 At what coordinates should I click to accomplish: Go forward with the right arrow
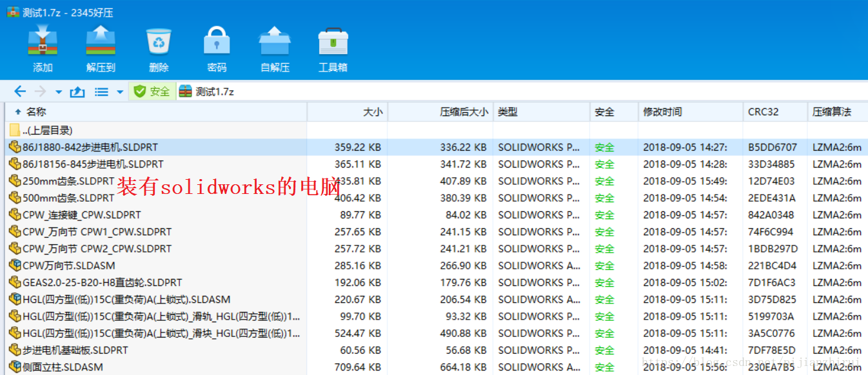click(x=40, y=91)
